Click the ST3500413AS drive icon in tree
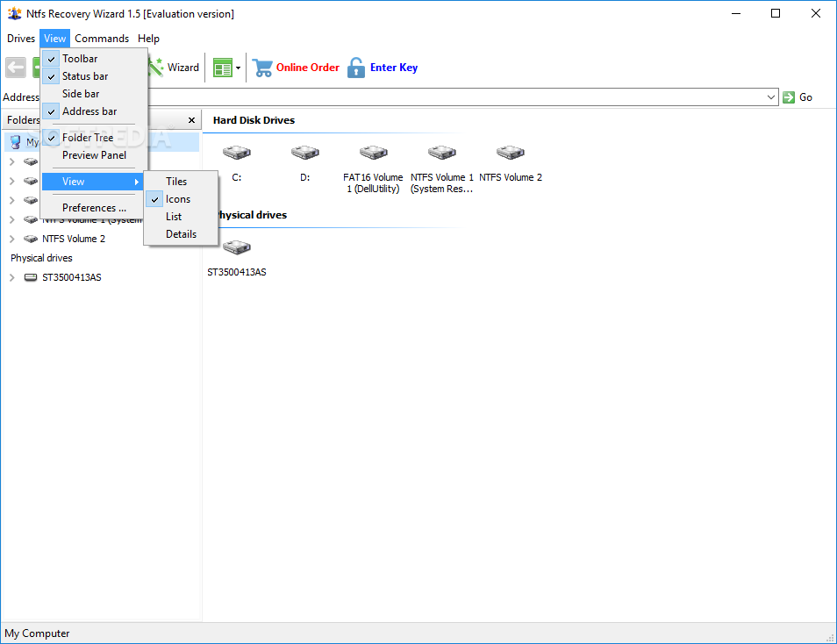The height and width of the screenshot is (644, 837). click(x=31, y=277)
